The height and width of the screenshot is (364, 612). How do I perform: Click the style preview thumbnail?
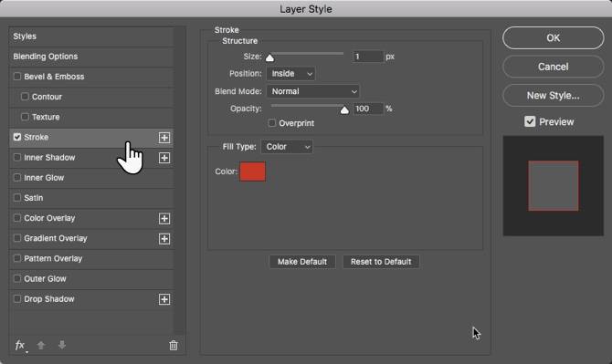553,186
